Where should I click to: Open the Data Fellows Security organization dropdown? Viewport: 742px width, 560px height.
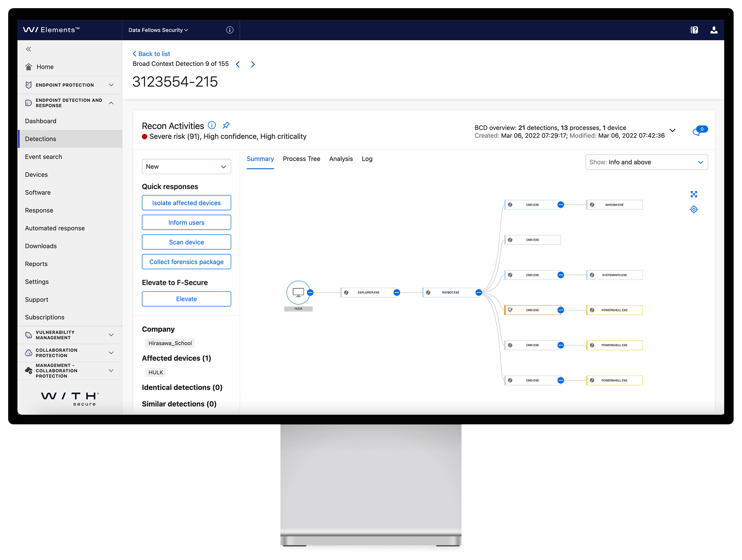tap(158, 30)
